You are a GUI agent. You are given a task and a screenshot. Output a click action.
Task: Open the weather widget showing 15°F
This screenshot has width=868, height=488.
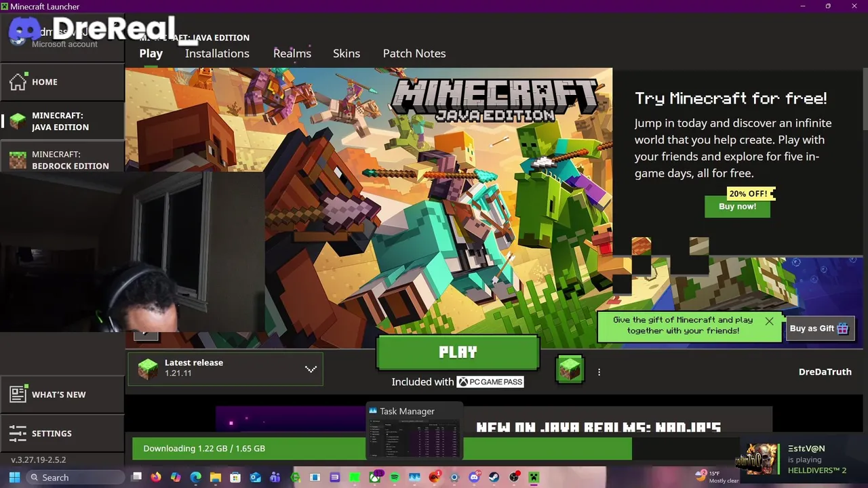click(717, 477)
